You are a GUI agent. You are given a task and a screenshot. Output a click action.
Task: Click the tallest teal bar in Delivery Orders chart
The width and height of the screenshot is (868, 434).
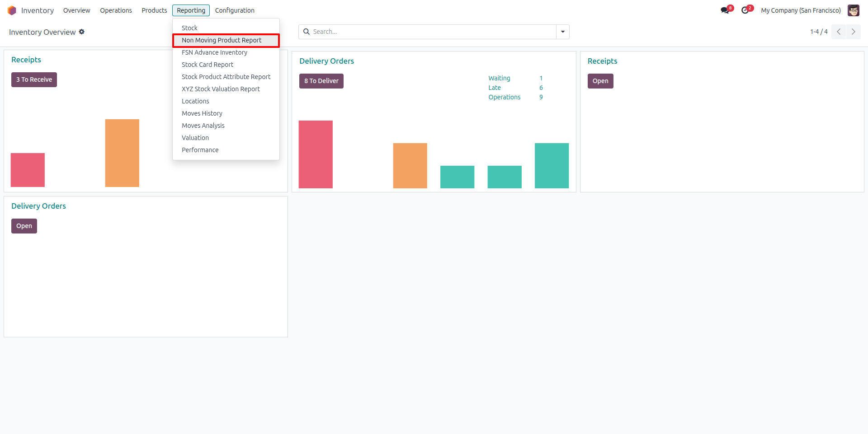(552, 166)
